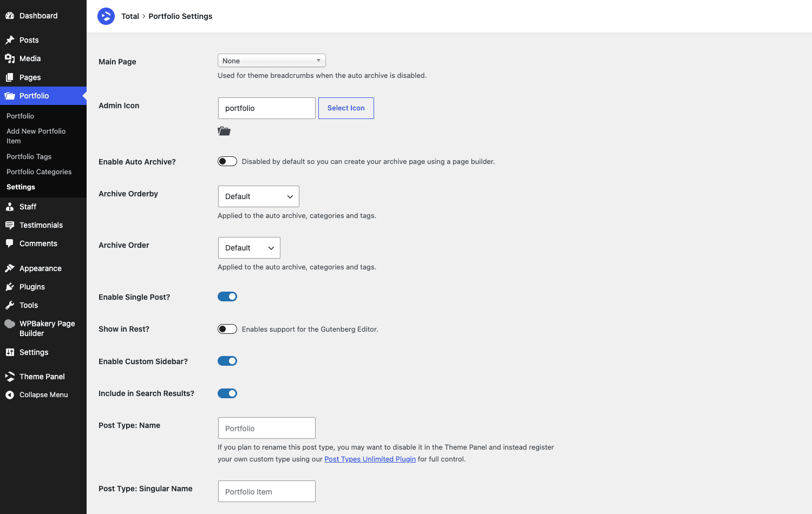Toggle Show in Rest switch
The height and width of the screenshot is (514, 812).
[227, 329]
